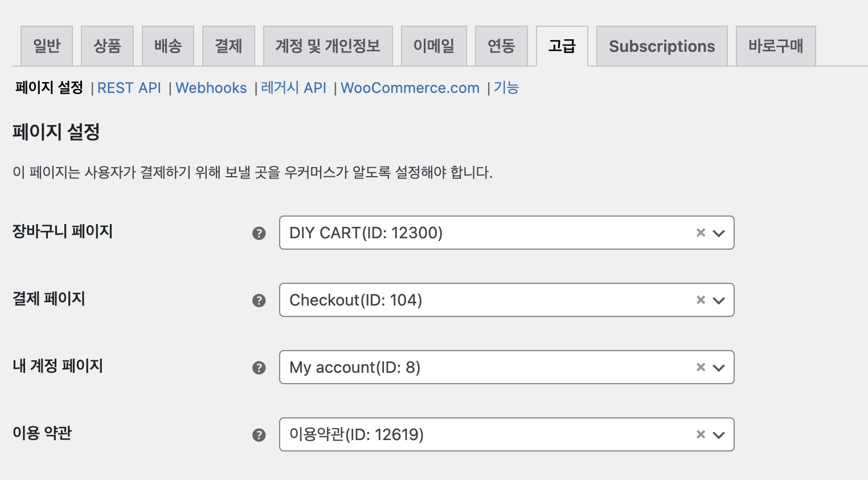This screenshot has height=480, width=868.
Task: Navigate to Webhooks section
Action: click(x=211, y=88)
